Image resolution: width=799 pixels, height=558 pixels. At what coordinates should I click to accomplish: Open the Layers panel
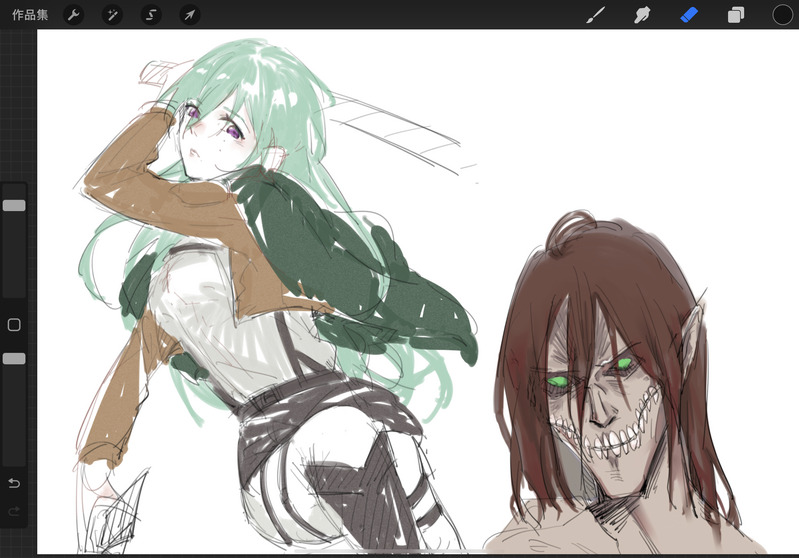click(x=735, y=15)
